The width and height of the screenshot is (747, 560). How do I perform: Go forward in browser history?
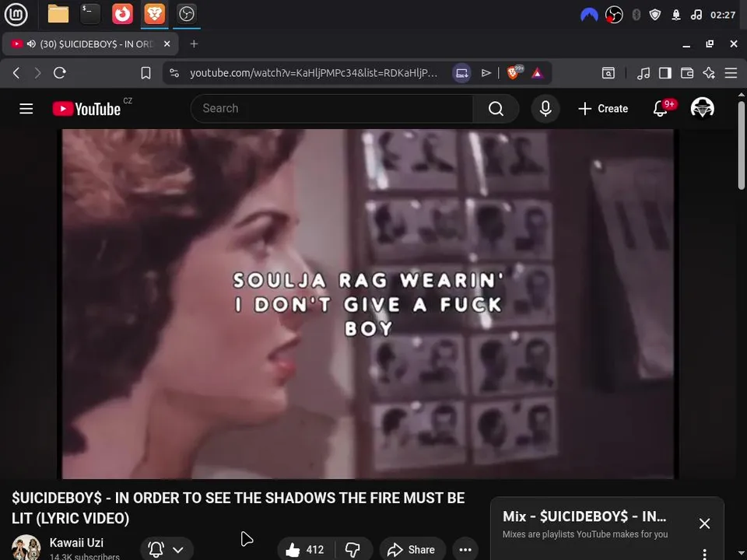coord(37,73)
